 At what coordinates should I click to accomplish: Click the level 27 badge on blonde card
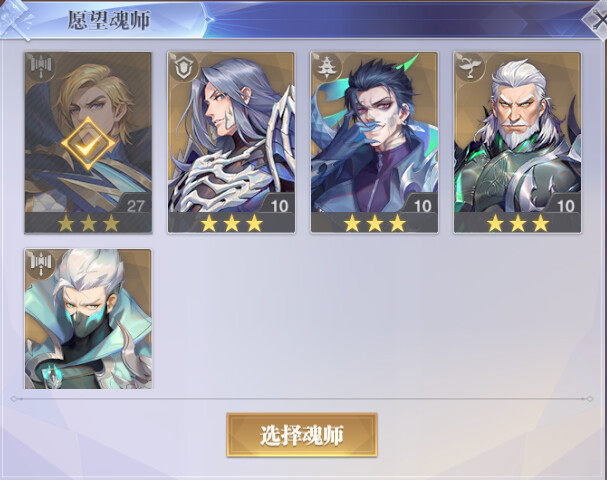(x=135, y=206)
